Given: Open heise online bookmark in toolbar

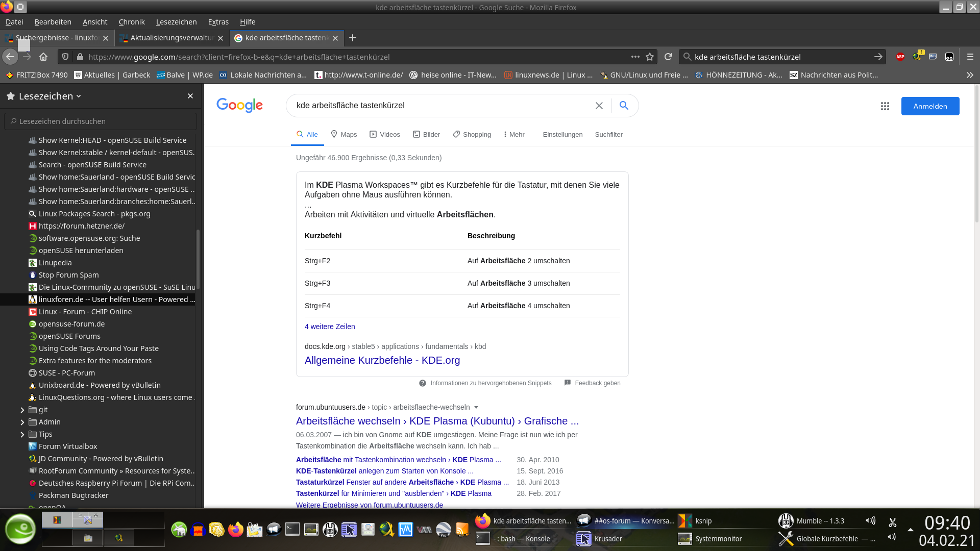Looking at the screenshot, I should [453, 75].
